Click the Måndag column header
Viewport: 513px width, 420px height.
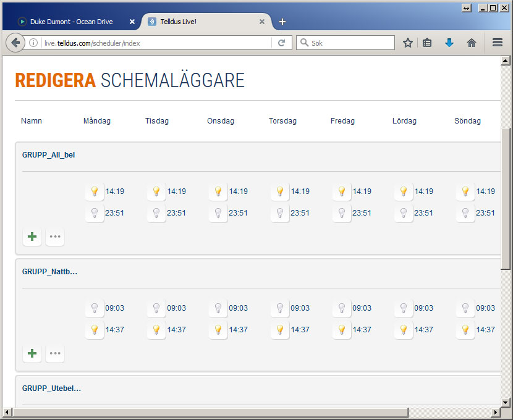pyautogui.click(x=97, y=121)
